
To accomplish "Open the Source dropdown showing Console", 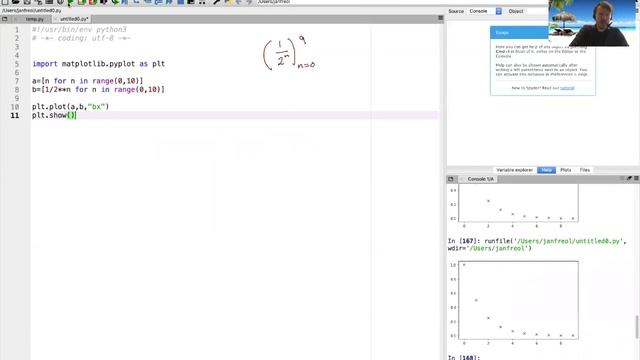I will point(484,11).
